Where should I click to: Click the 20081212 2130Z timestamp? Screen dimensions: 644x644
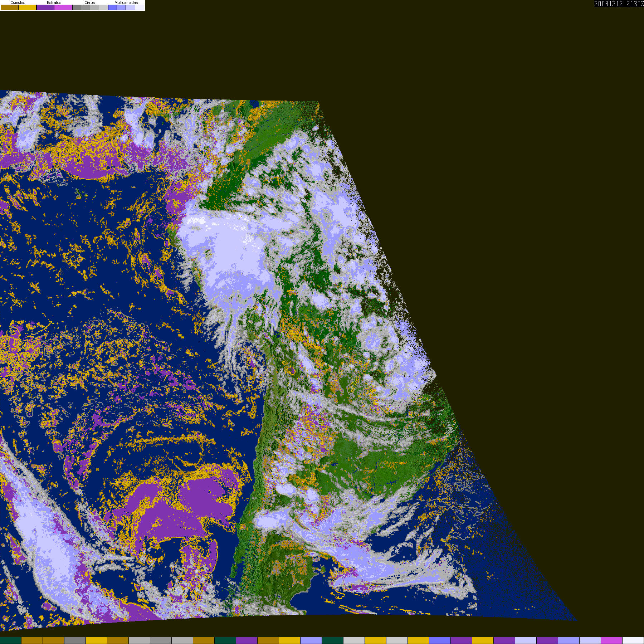click(619, 4)
